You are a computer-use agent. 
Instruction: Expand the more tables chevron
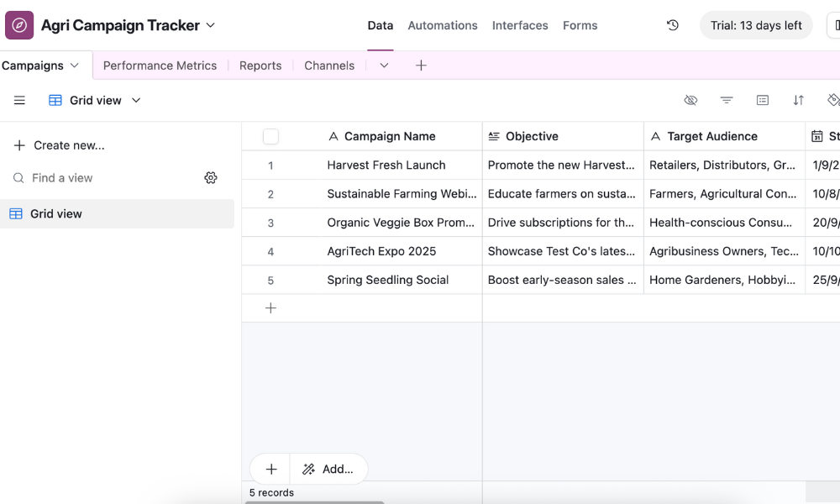pyautogui.click(x=384, y=66)
